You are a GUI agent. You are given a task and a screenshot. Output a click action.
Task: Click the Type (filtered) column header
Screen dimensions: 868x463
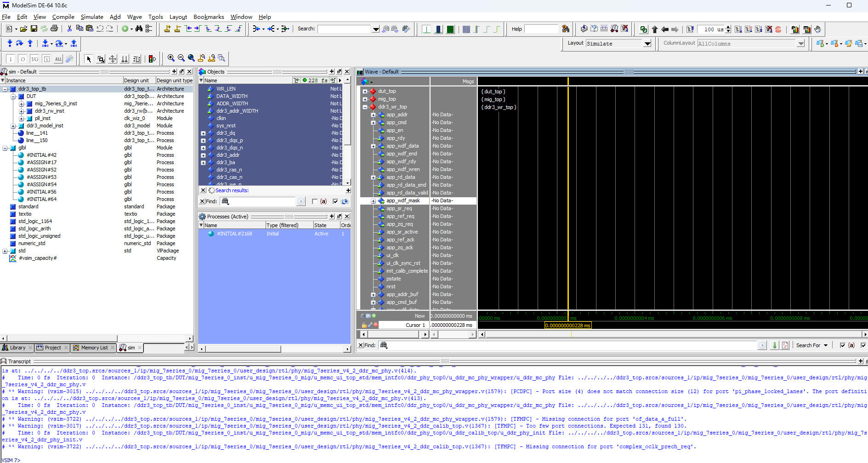pyautogui.click(x=289, y=225)
